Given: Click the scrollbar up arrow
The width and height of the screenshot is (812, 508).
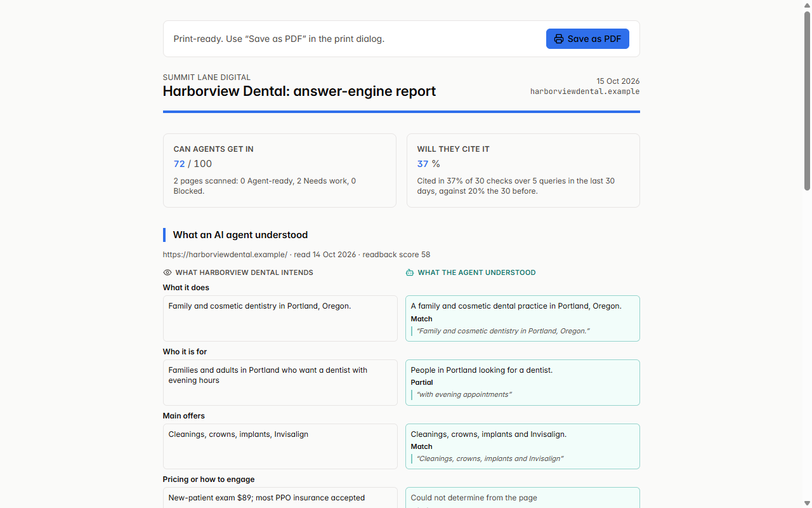Looking at the screenshot, I should [x=807, y=5].
